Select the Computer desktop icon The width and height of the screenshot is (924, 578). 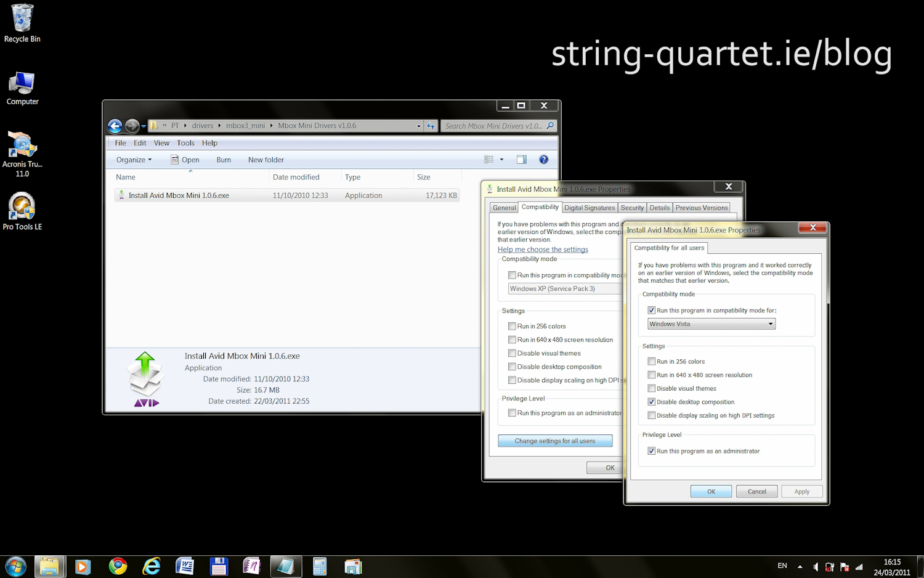coord(22,89)
